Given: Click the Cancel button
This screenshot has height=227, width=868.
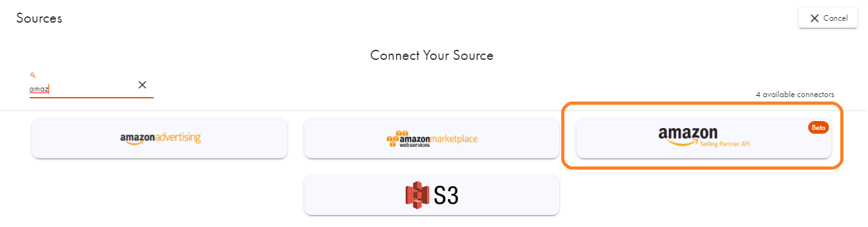Looking at the screenshot, I should pos(828,18).
